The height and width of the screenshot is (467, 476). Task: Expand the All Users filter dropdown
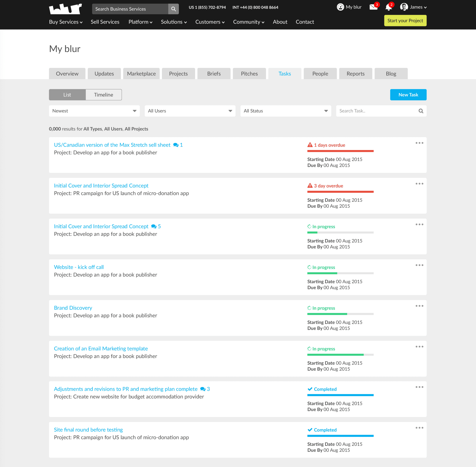(x=190, y=111)
